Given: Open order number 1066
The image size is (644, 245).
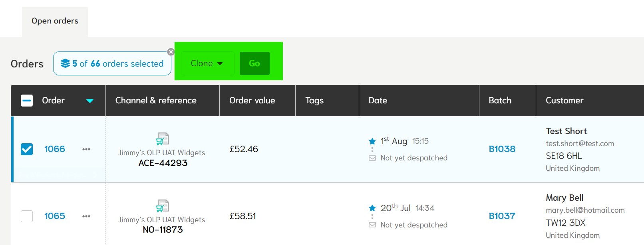Looking at the screenshot, I should click(55, 149).
